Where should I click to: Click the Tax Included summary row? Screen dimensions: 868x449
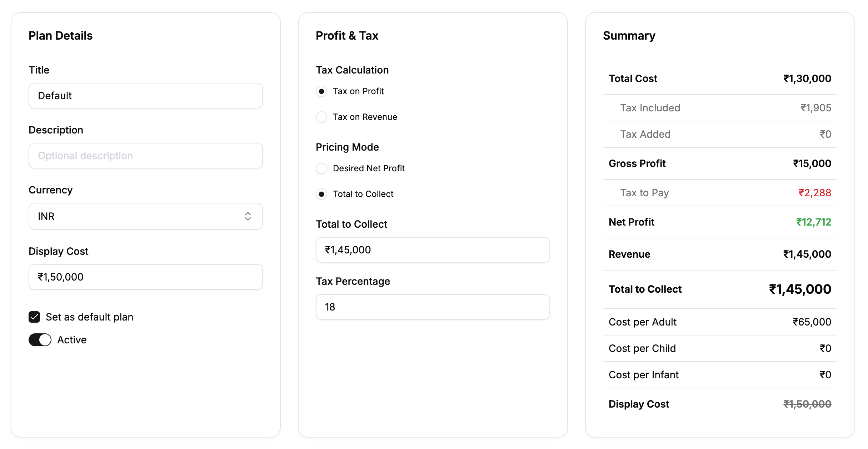tap(719, 107)
